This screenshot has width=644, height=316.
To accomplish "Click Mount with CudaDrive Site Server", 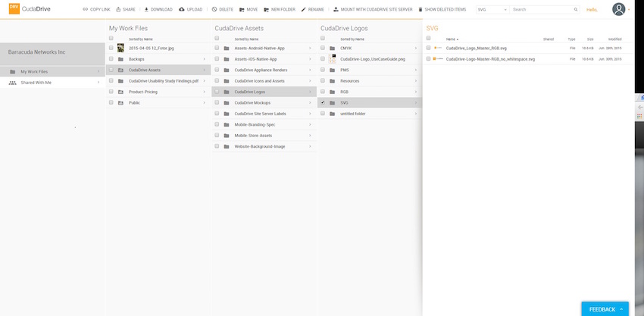I will pyautogui.click(x=373, y=9).
